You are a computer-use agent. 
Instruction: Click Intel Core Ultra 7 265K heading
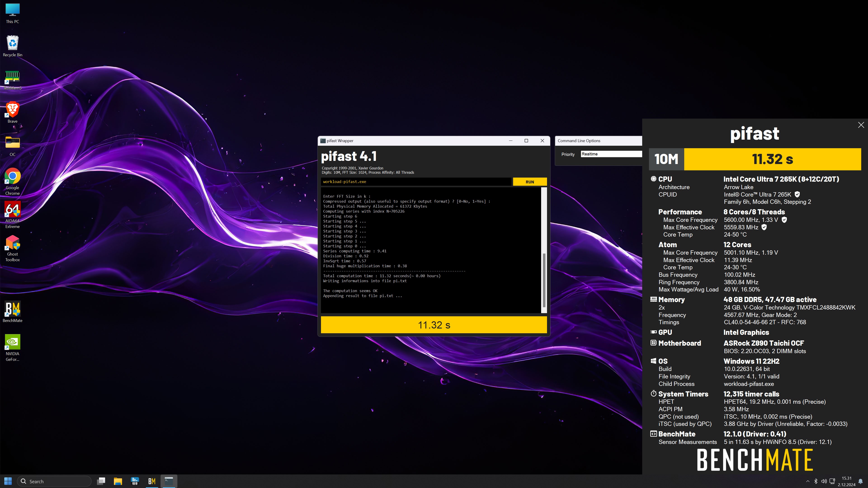click(781, 179)
